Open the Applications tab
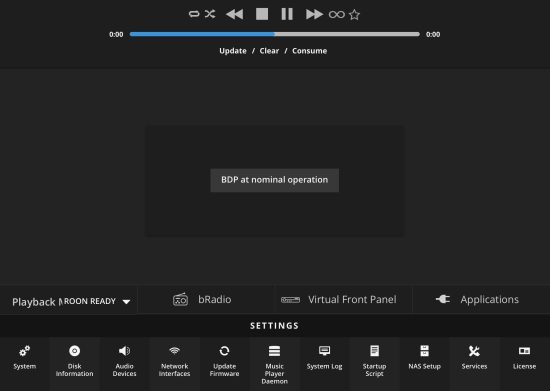Image resolution: width=550 pixels, height=391 pixels. (481, 299)
